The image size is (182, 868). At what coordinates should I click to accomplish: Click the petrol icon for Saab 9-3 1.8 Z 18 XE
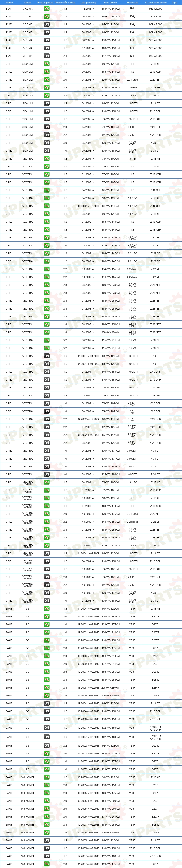(x=47, y=609)
